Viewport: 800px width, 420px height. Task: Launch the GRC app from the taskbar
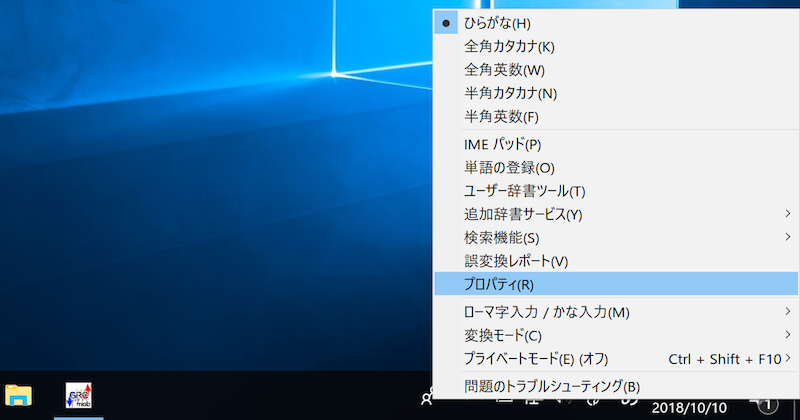click(79, 396)
